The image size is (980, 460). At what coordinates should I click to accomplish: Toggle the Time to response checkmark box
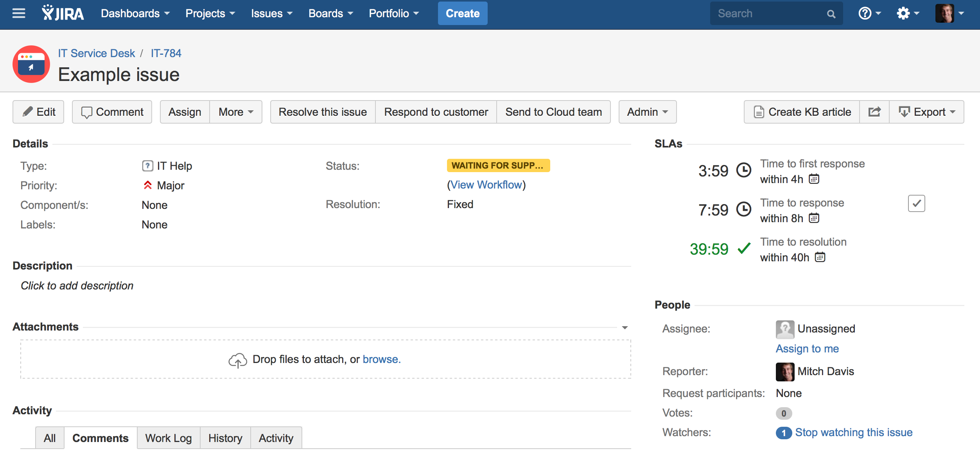(916, 203)
